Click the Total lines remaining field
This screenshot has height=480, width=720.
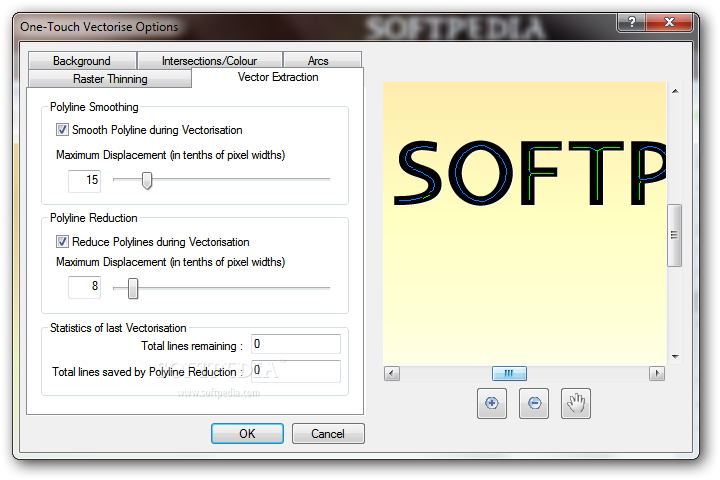coord(296,344)
